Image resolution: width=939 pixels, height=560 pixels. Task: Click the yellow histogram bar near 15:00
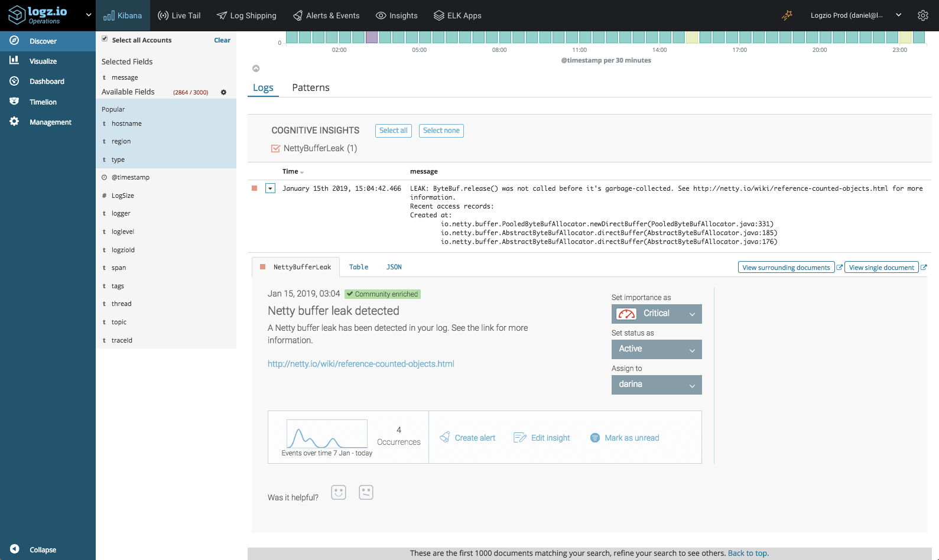click(692, 37)
